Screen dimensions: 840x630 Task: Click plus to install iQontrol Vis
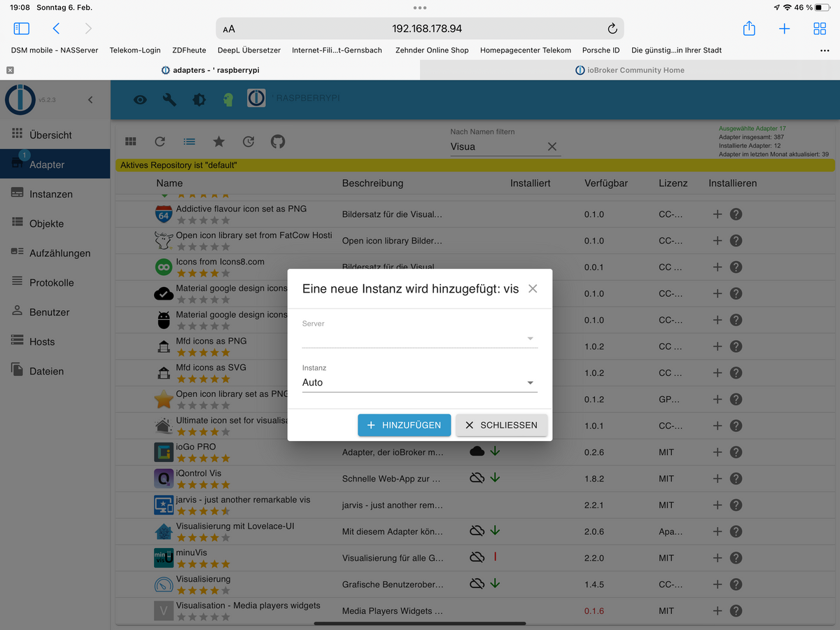717,479
